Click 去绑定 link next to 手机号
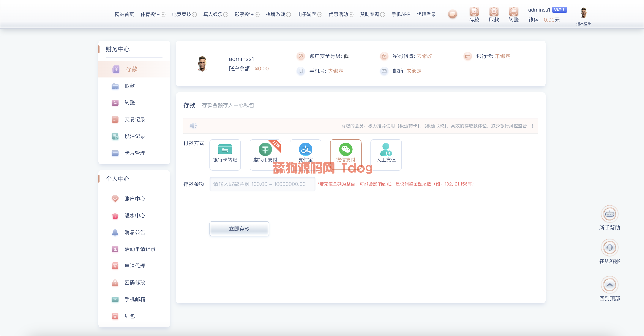This screenshot has height=336, width=644. (336, 71)
